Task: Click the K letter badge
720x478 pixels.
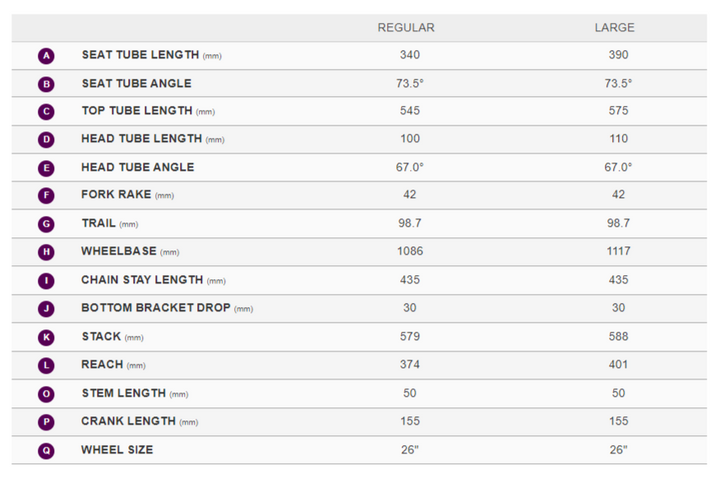Action: [46, 338]
